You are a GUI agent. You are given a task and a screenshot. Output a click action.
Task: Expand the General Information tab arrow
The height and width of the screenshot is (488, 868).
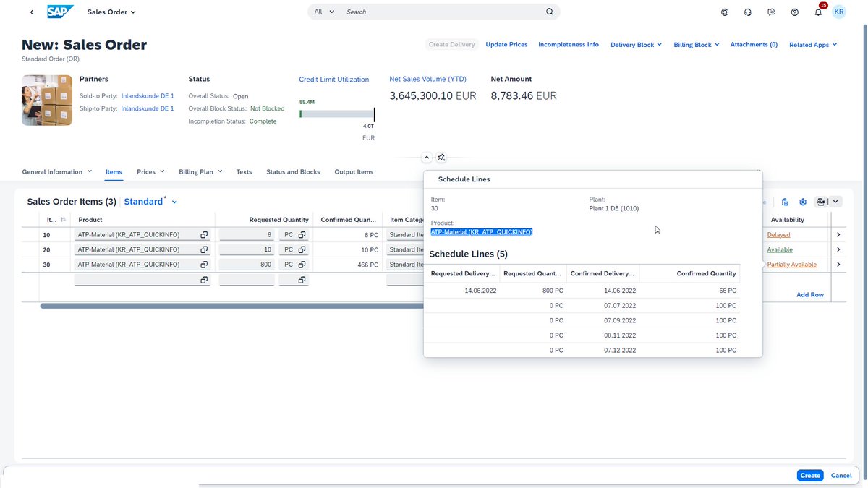[90, 172]
